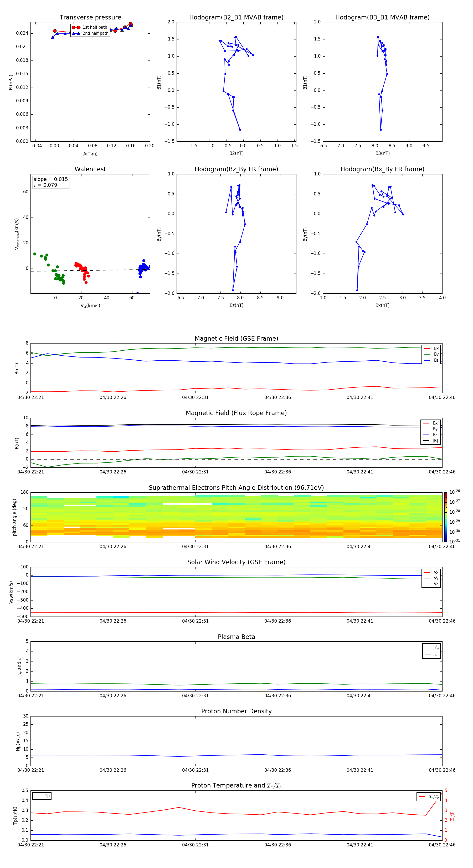Click the Solar Wind Velocity (GSE Frame) title
473x868 pixels.
pyautogui.click(x=236, y=562)
